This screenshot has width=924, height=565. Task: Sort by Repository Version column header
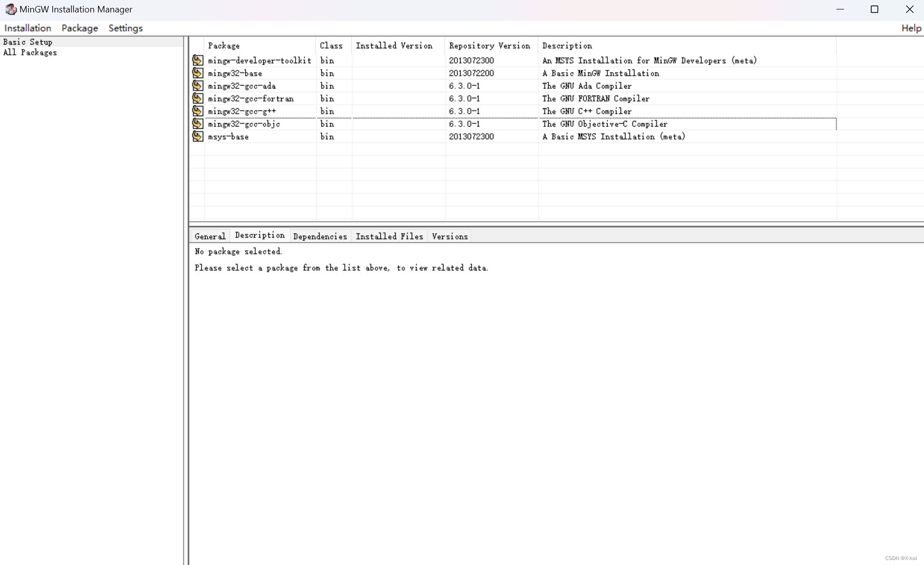coord(491,46)
